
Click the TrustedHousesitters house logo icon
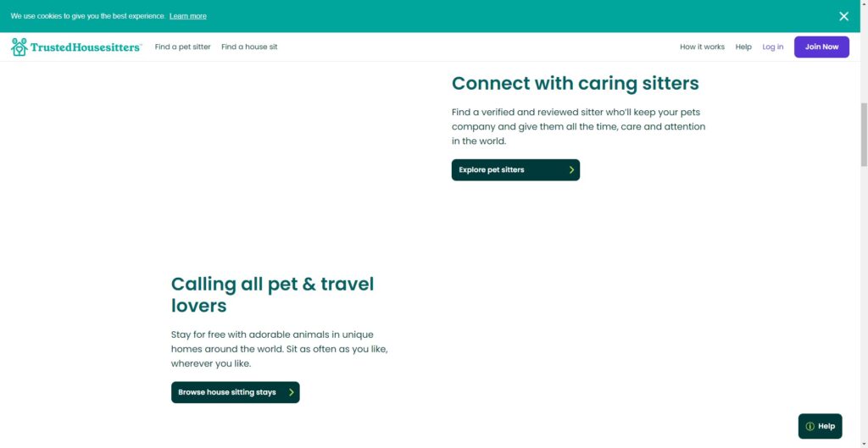[x=19, y=47]
